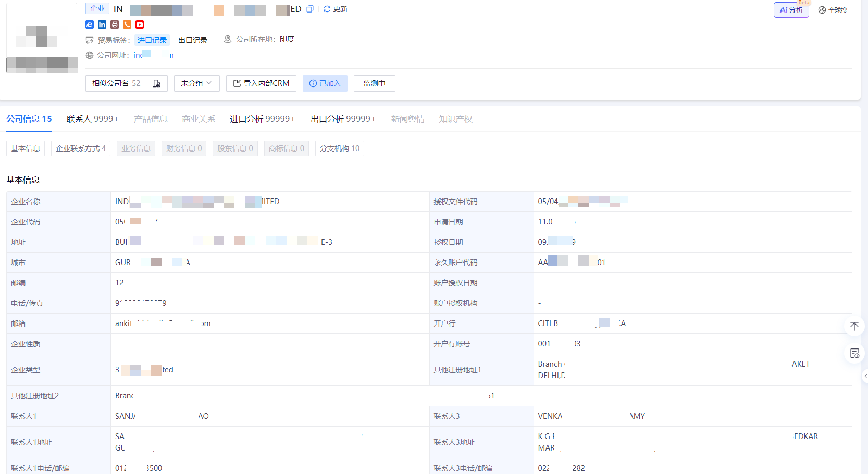Play the company's YouTube channel icon
The height and width of the screenshot is (474, 868).
click(139, 24)
